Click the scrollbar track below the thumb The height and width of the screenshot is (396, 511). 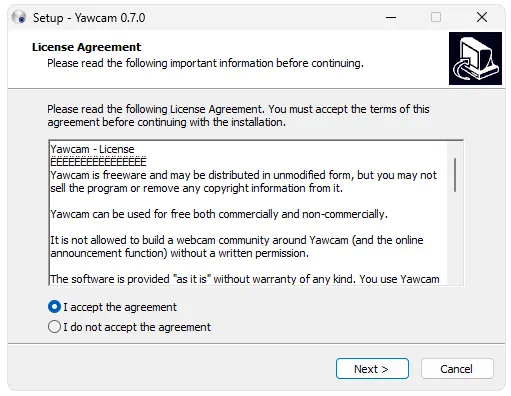pos(455,238)
